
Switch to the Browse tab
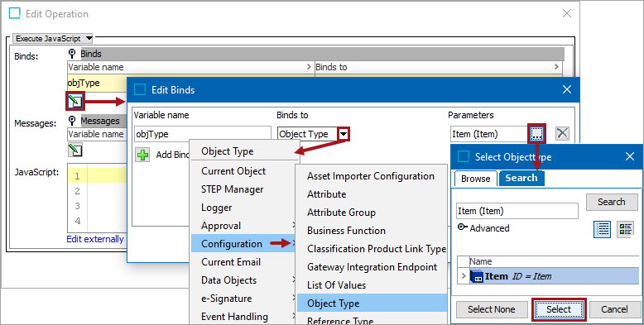pos(476,179)
